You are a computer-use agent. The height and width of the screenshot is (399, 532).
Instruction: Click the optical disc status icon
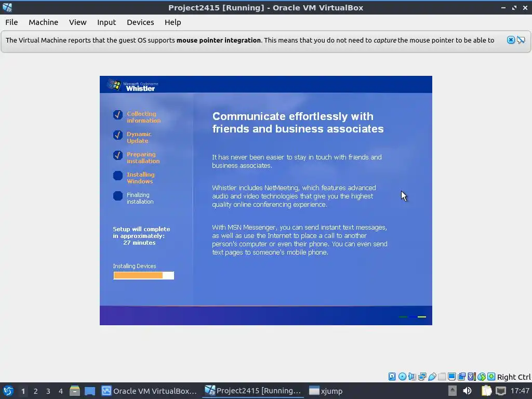(x=402, y=376)
